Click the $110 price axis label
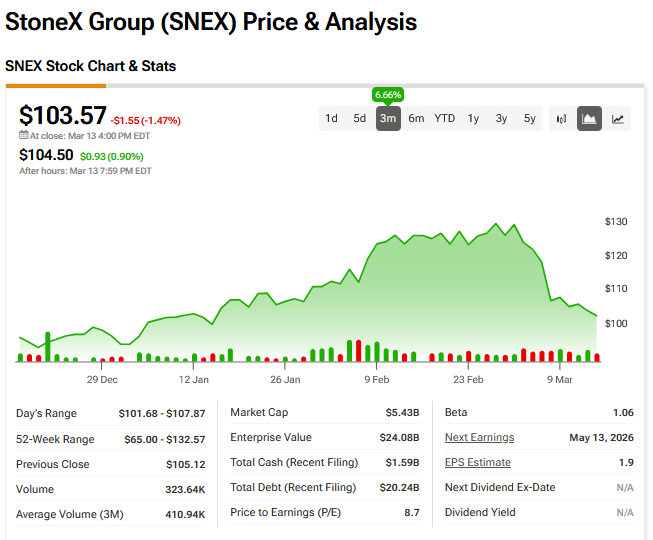This screenshot has width=653, height=540. click(x=616, y=289)
